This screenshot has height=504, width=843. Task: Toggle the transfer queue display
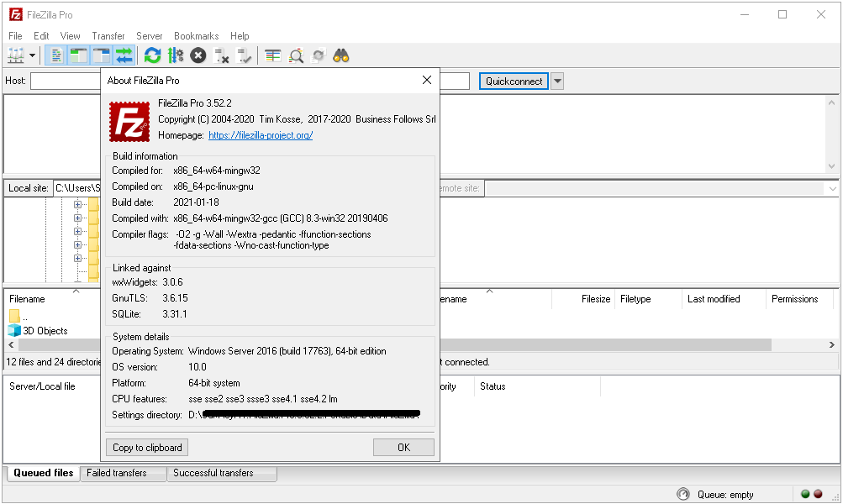point(124,55)
